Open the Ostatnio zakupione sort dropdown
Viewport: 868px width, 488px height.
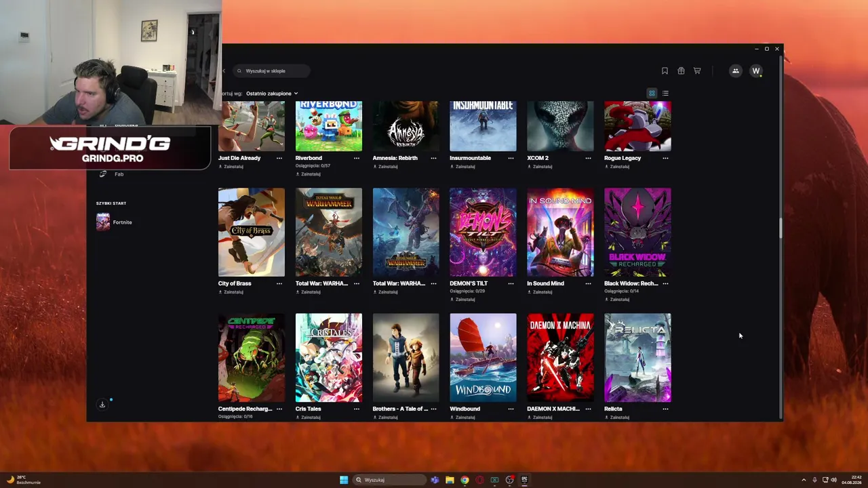point(272,94)
